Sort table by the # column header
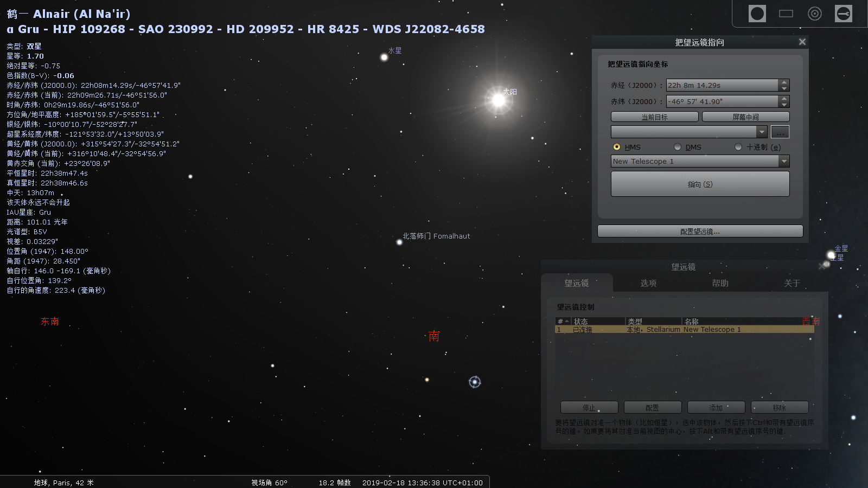 point(563,322)
